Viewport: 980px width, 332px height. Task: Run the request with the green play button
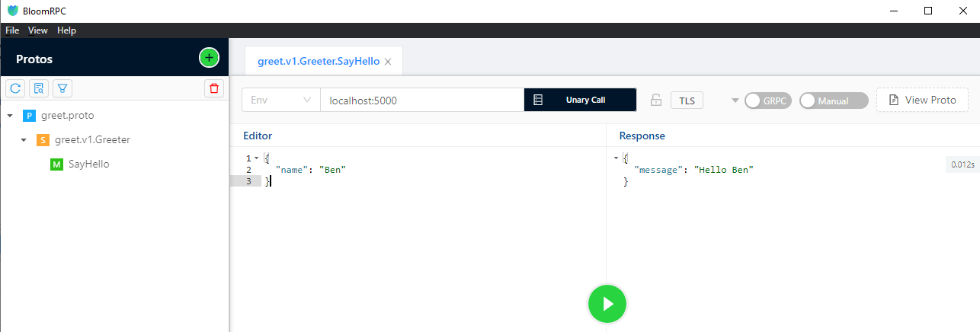coord(607,304)
